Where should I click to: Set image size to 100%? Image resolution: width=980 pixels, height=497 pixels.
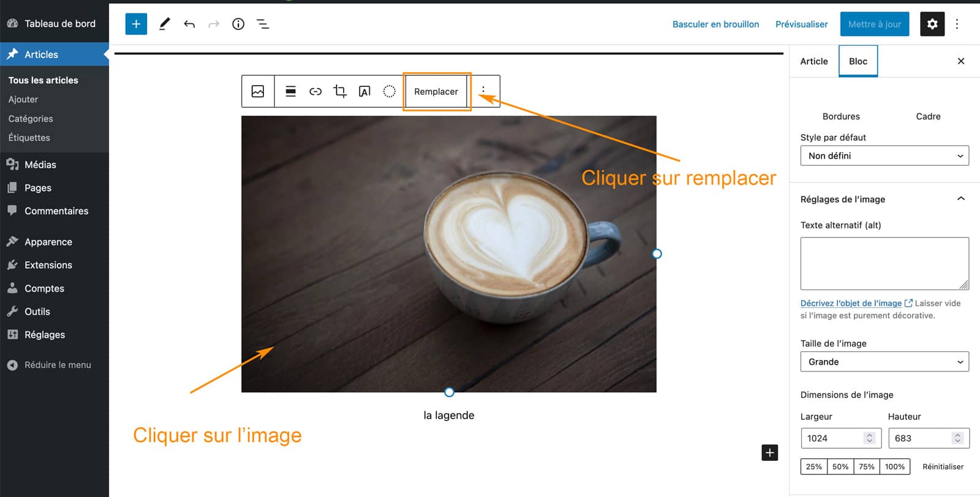[x=895, y=466]
